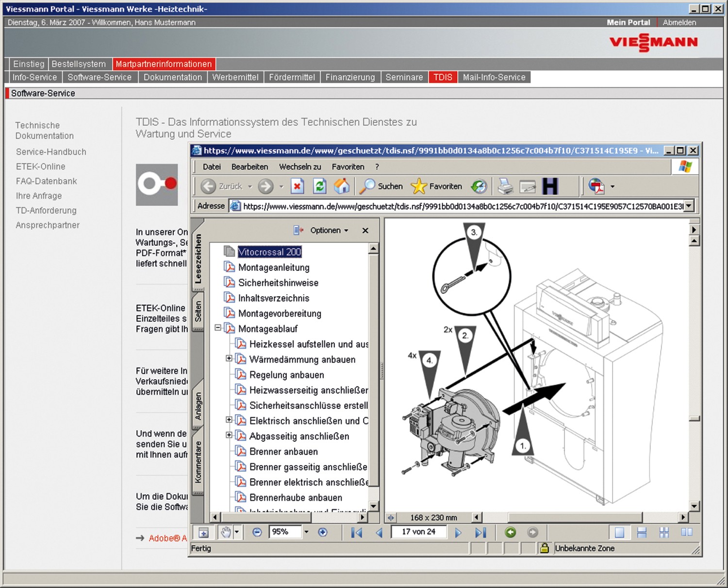Click Abmelden link at top right
The width and height of the screenshot is (728, 588).
[x=679, y=22]
